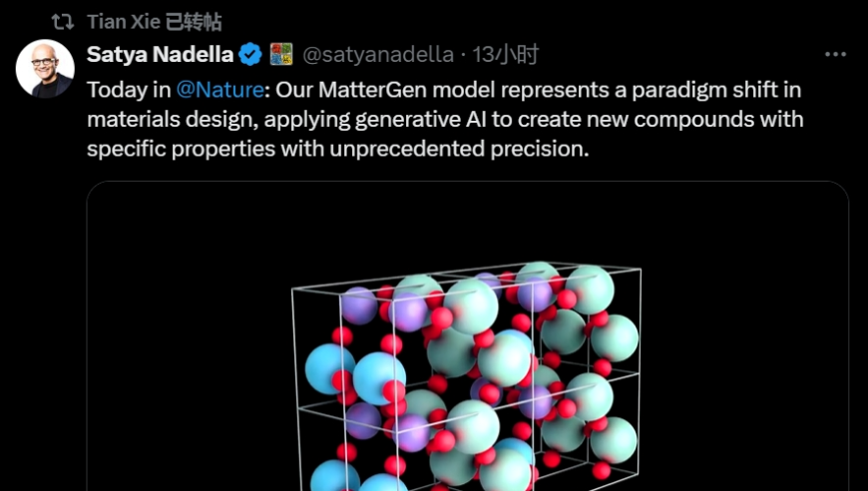This screenshot has height=491, width=868.
Task: Click the Satya Nadella display name
Action: tap(160, 54)
